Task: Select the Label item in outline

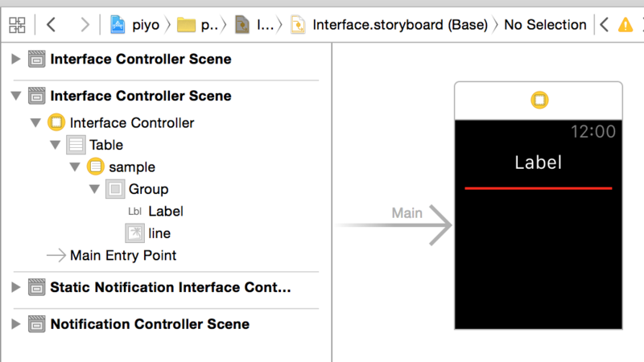Action: [x=165, y=211]
